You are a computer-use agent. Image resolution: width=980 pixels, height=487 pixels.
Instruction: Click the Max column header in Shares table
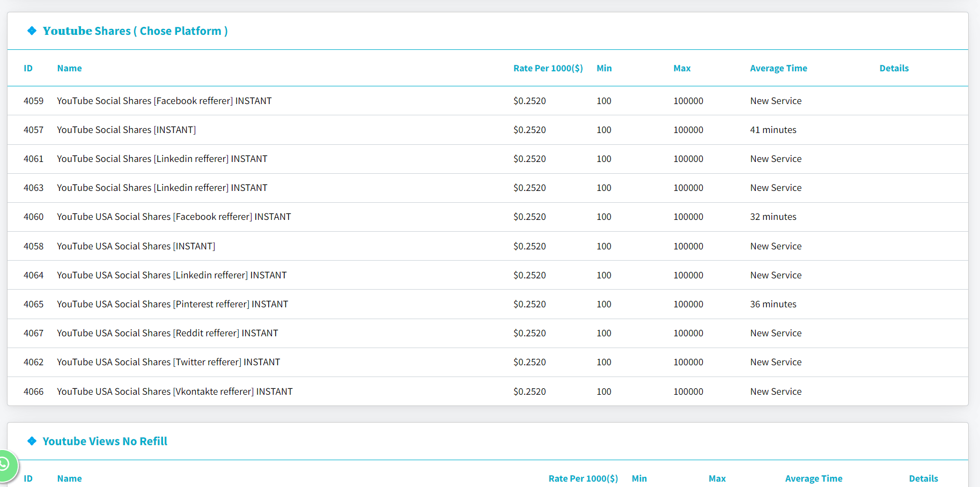tap(682, 68)
